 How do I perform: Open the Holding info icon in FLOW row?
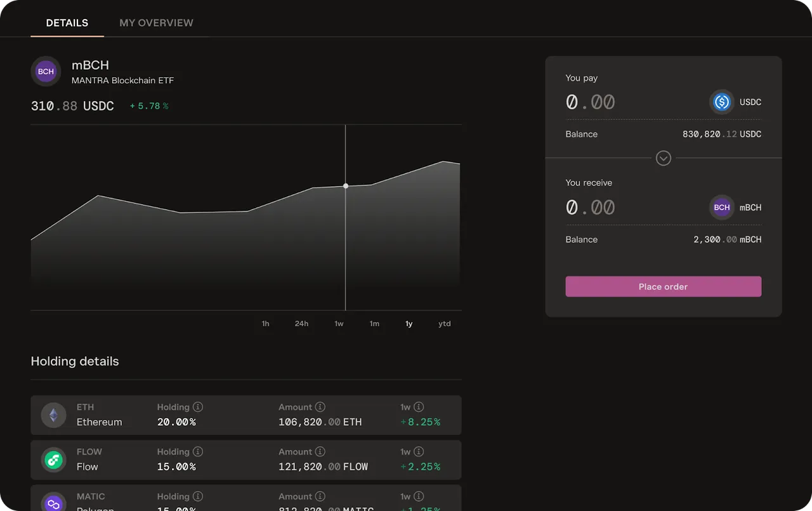pyautogui.click(x=198, y=451)
